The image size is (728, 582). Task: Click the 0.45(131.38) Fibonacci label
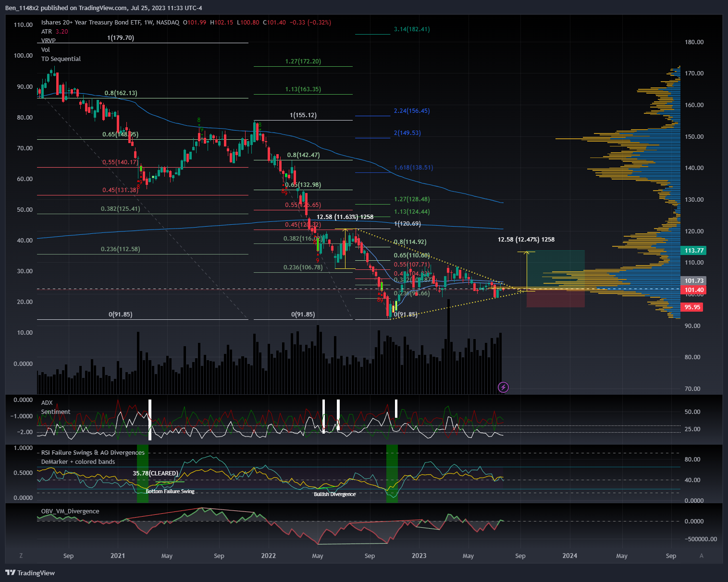click(120, 190)
